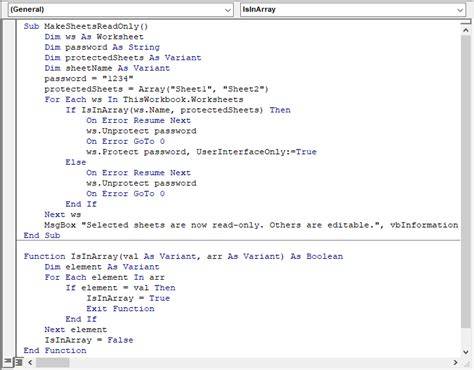Click the Function IsInArray declaration line

(183, 256)
